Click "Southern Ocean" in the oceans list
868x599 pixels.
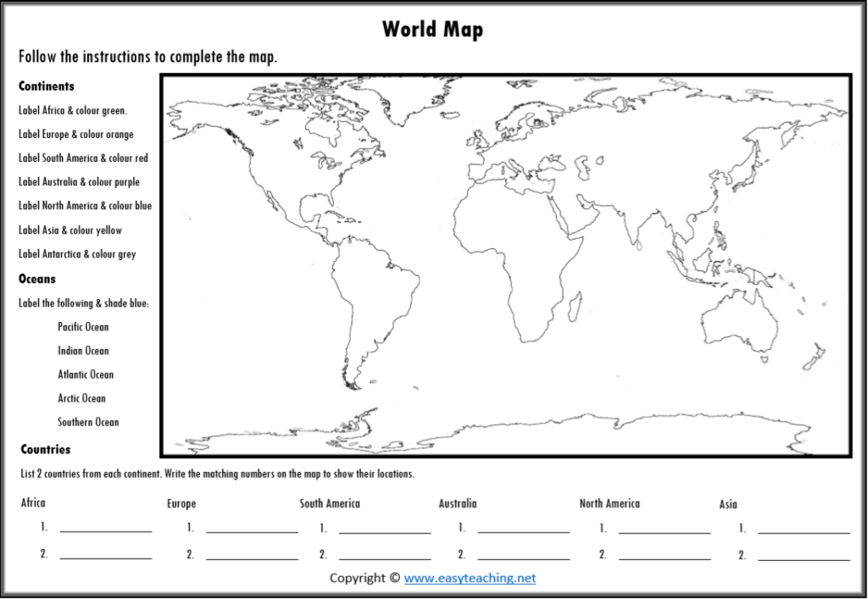tap(88, 422)
